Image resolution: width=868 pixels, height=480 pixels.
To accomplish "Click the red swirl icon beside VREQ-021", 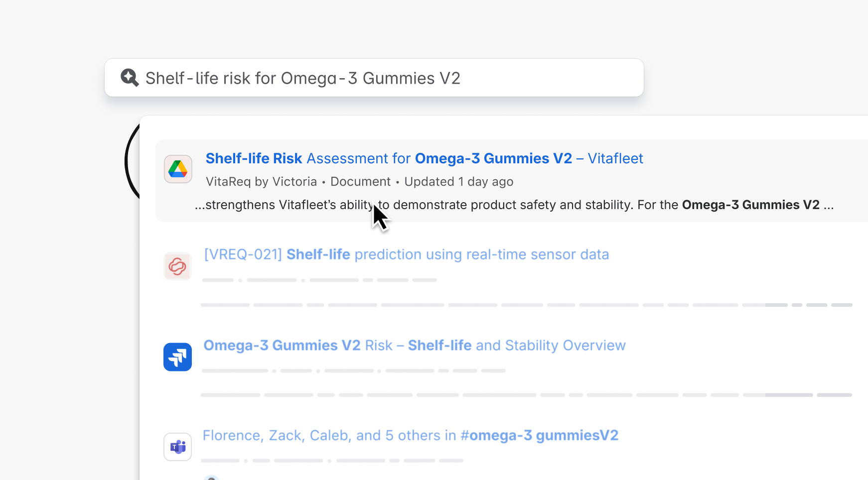I will click(178, 266).
